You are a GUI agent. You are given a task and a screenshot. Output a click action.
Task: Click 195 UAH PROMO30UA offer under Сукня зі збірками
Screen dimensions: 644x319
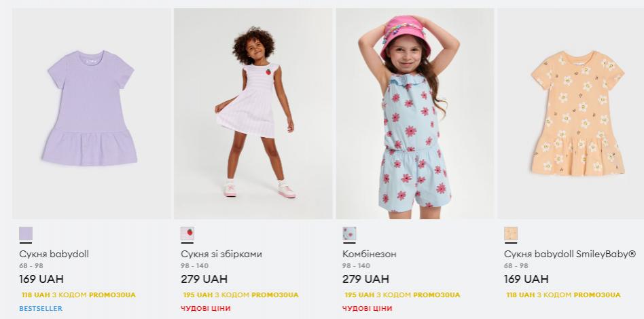point(240,295)
